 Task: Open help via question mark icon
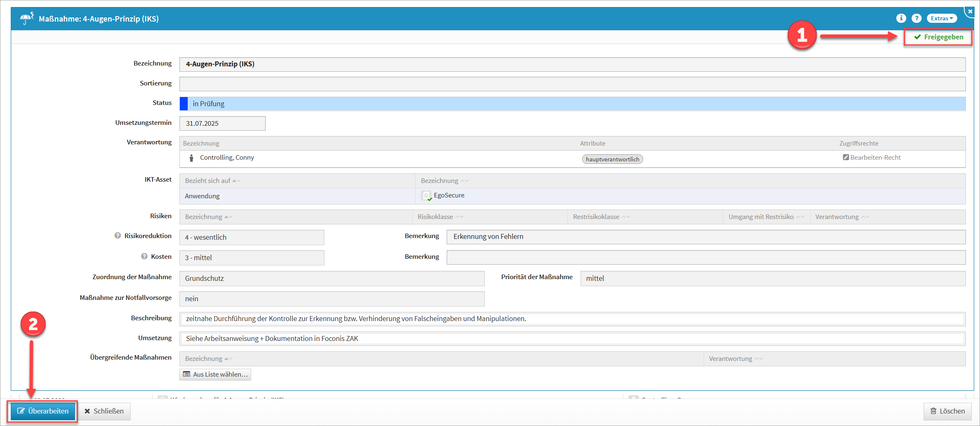tap(917, 18)
